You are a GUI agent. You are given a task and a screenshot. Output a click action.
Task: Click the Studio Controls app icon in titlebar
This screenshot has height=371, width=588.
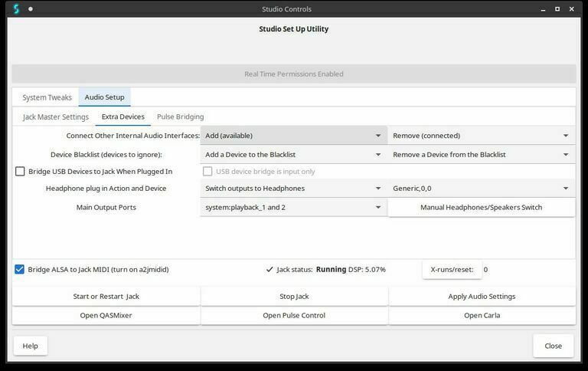point(16,8)
